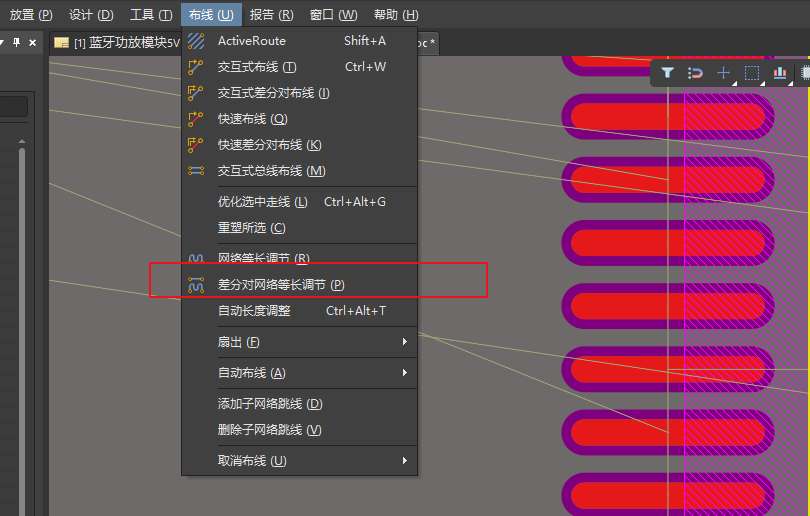
Task: Open the 工具 (T) menu
Action: (151, 14)
